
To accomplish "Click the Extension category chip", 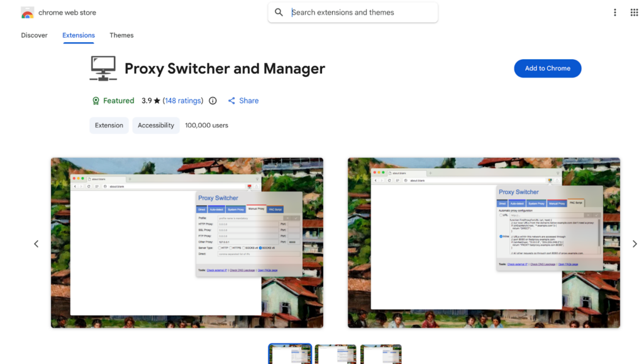I will pos(109,125).
